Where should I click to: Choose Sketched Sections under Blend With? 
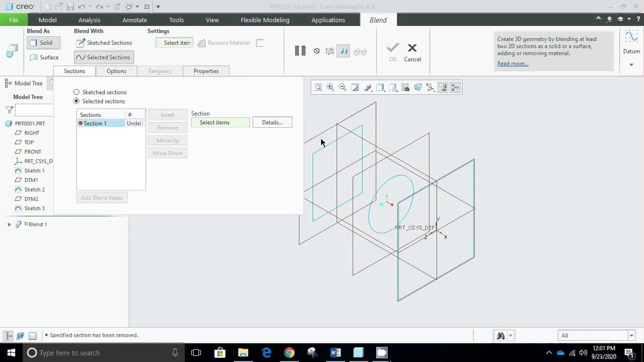[104, 43]
